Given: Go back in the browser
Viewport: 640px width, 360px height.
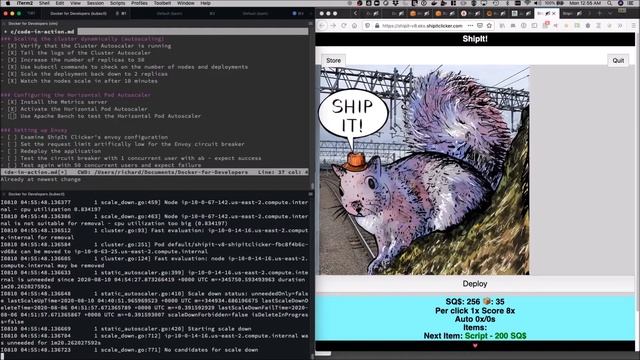Looking at the screenshot, I should 322,26.
